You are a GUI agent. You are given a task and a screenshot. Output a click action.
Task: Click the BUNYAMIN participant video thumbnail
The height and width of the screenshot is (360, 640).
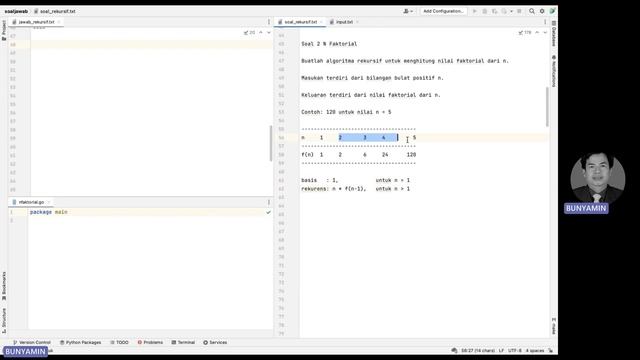598,178
